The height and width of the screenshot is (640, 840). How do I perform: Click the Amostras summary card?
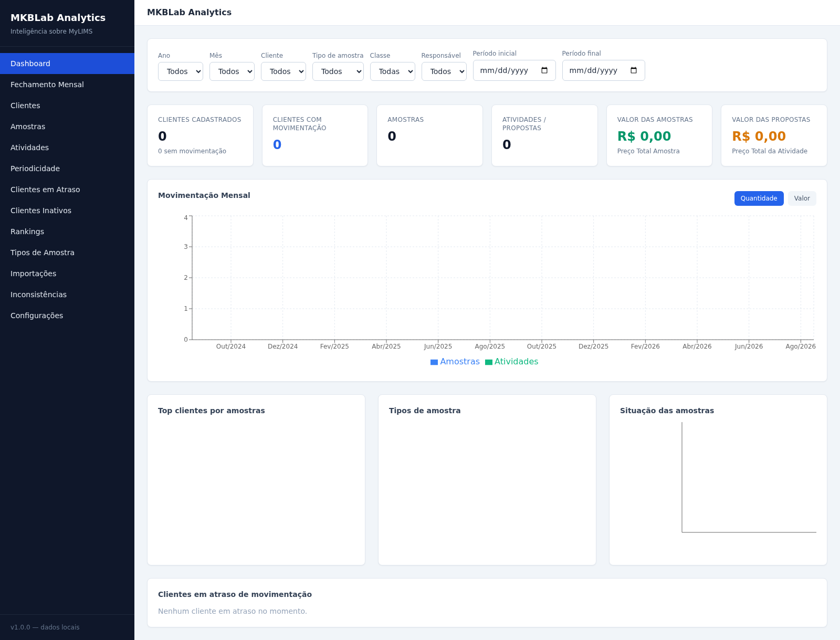(430, 135)
